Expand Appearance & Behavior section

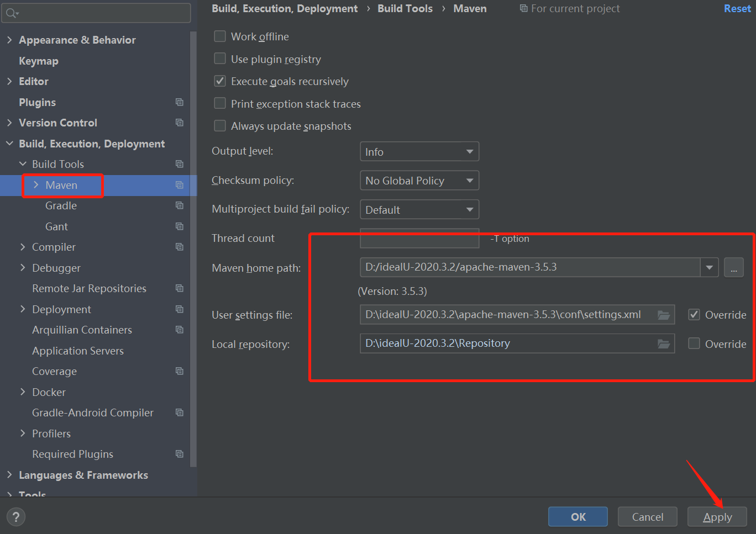[9, 40]
